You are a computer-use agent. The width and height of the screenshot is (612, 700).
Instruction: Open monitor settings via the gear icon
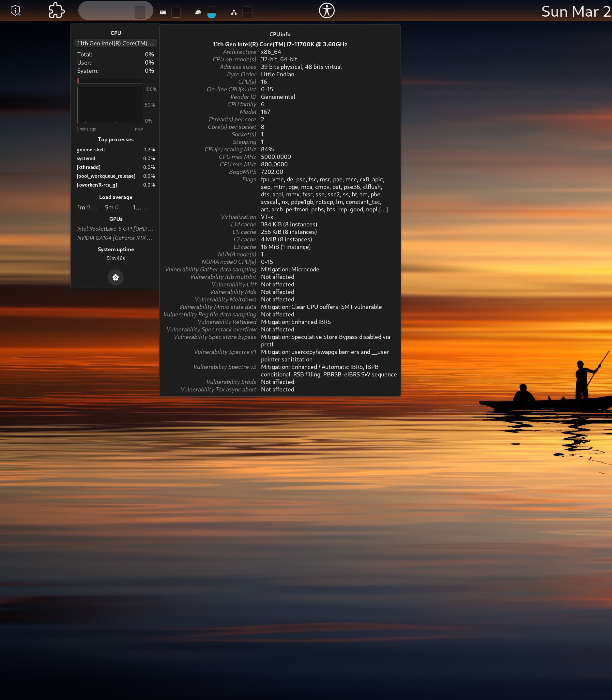(115, 277)
